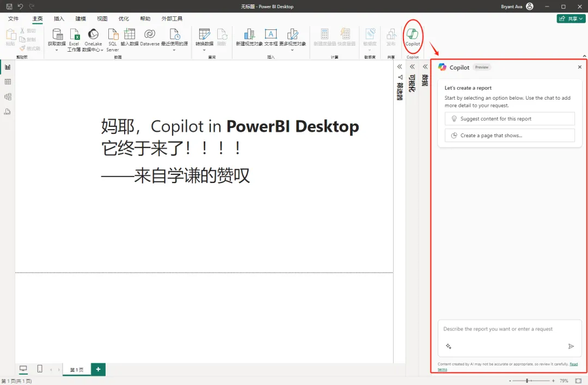
Task: Click the Copilot request input field
Action: [509, 329]
